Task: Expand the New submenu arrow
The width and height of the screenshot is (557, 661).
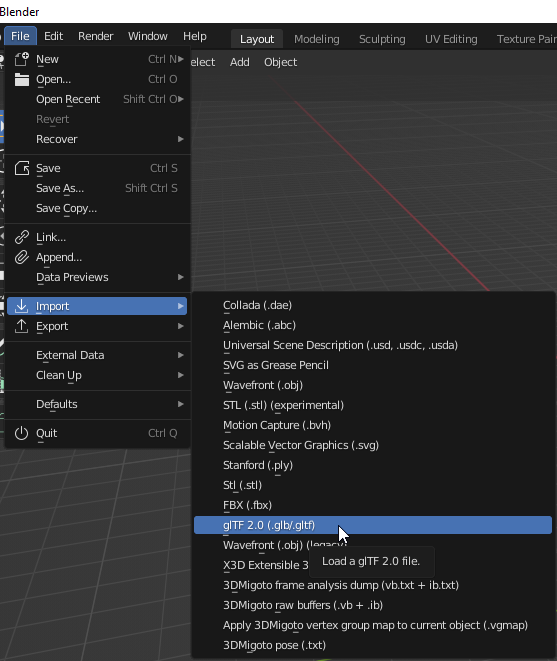Action: (x=181, y=59)
